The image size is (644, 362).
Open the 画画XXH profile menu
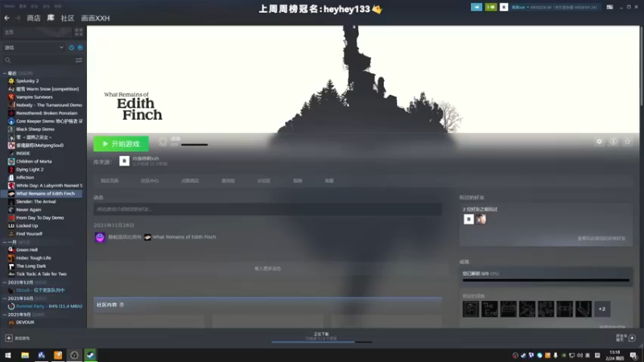pyautogui.click(x=95, y=18)
